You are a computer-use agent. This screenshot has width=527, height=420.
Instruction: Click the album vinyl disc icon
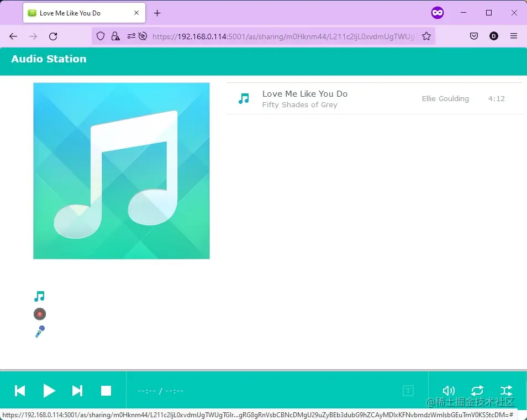pyautogui.click(x=40, y=314)
